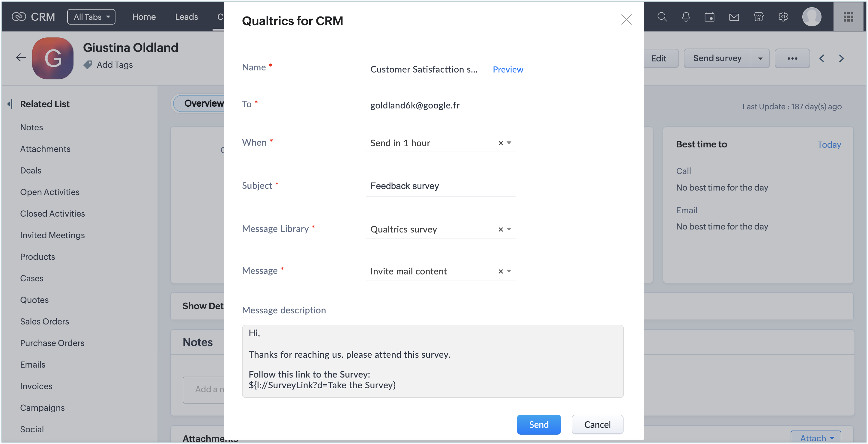Open the Leads tab
This screenshot has height=444, width=868.
pos(186,17)
